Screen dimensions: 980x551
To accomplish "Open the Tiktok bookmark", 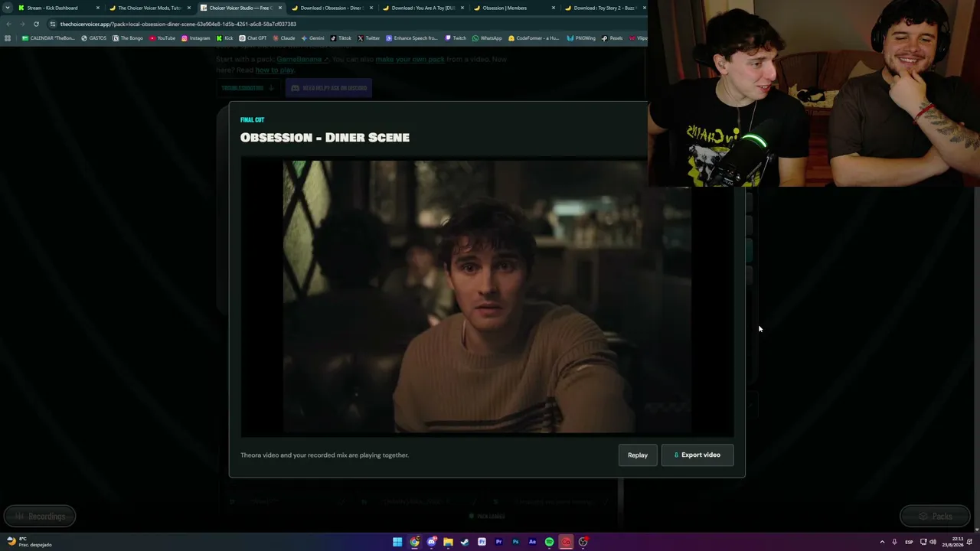I will (x=341, y=38).
